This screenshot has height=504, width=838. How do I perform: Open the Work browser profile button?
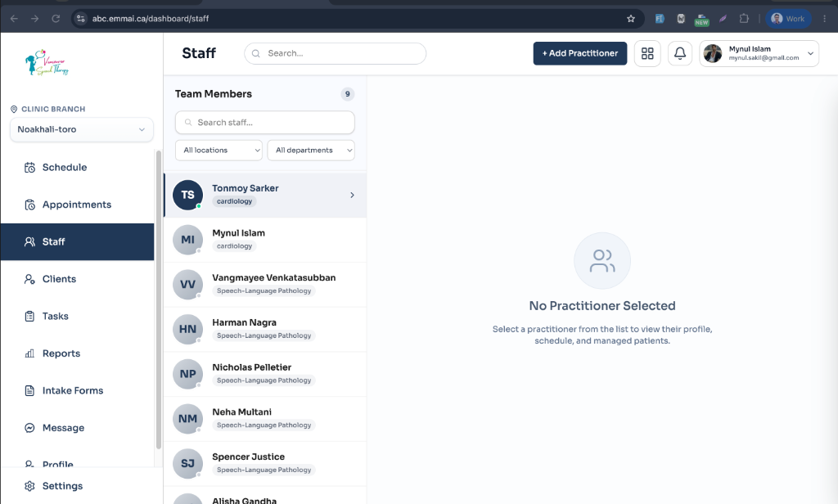pos(788,19)
